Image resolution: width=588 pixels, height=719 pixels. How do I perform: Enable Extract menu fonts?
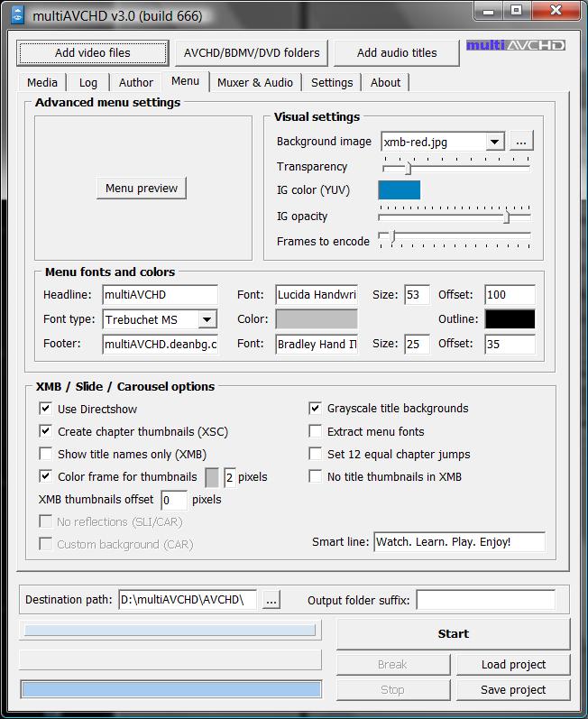[x=316, y=431]
